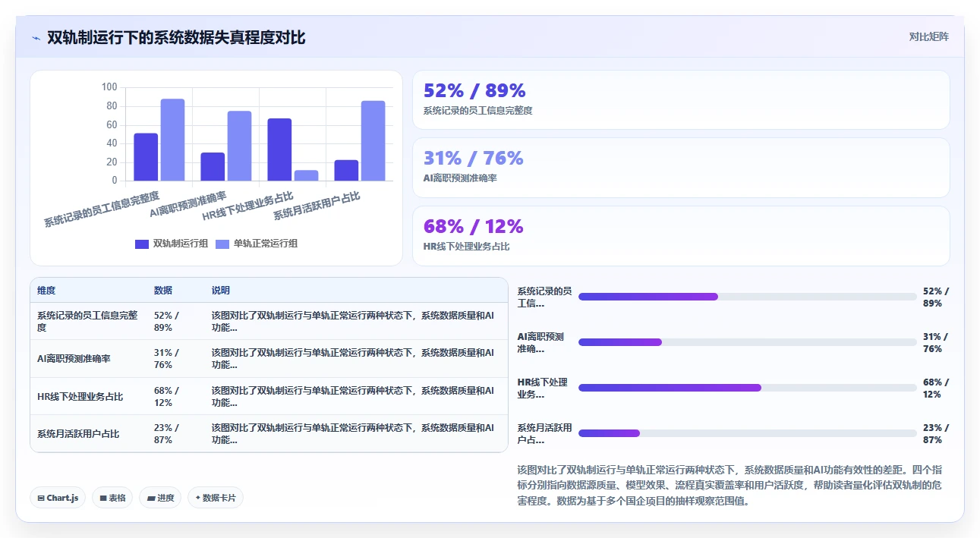The height and width of the screenshot is (538, 980).
Task: Click the 说明 column header
Action: [221, 291]
